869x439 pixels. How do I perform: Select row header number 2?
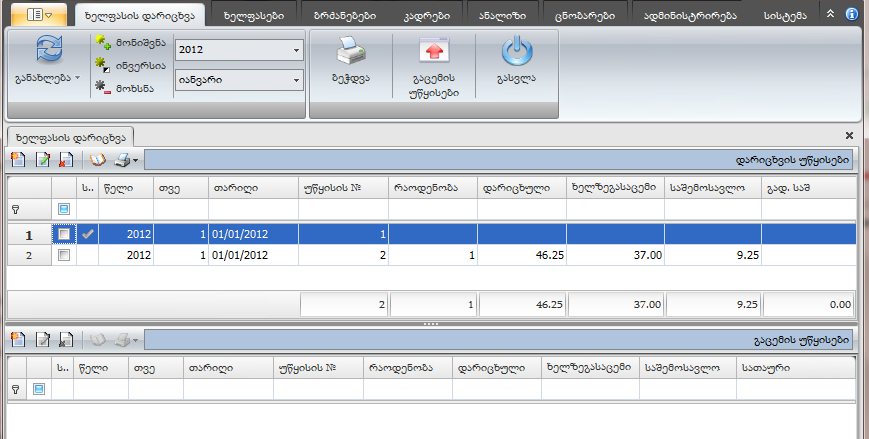(29, 255)
